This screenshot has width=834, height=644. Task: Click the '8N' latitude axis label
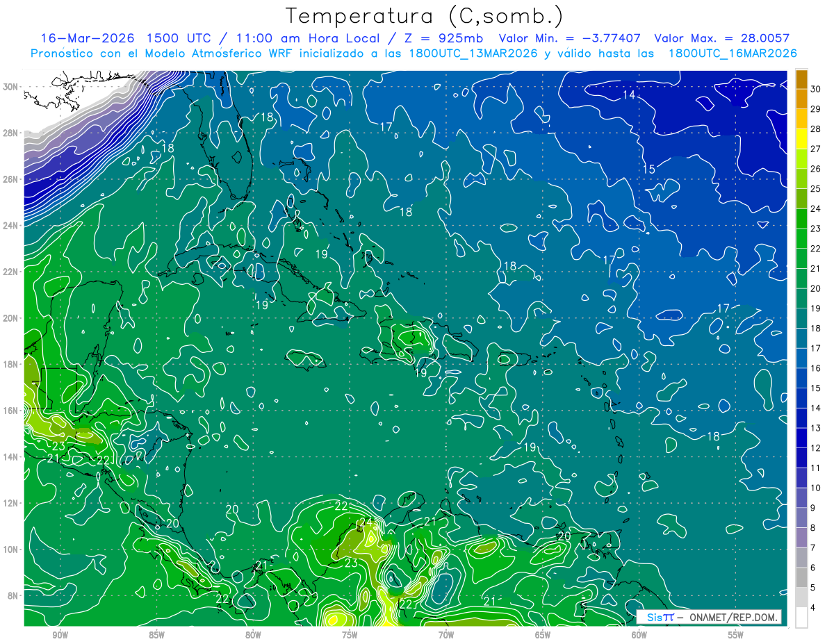(13, 595)
